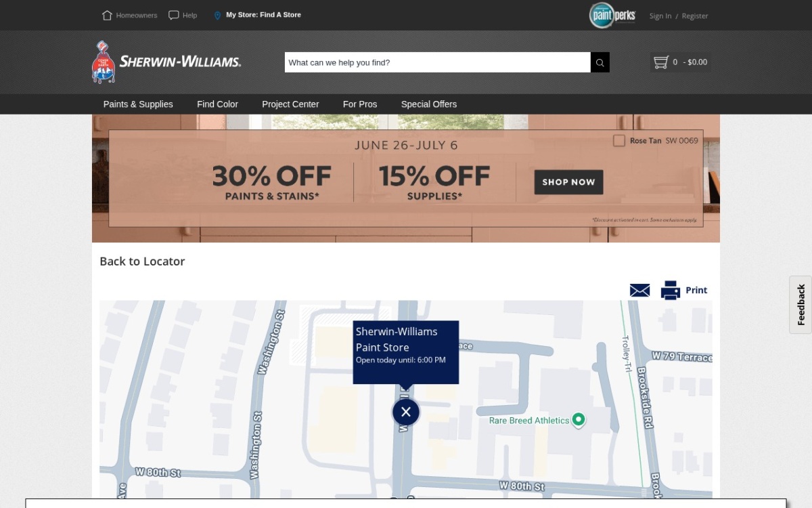Click the Homeowners house icon
The width and height of the screenshot is (812, 508).
107,15
